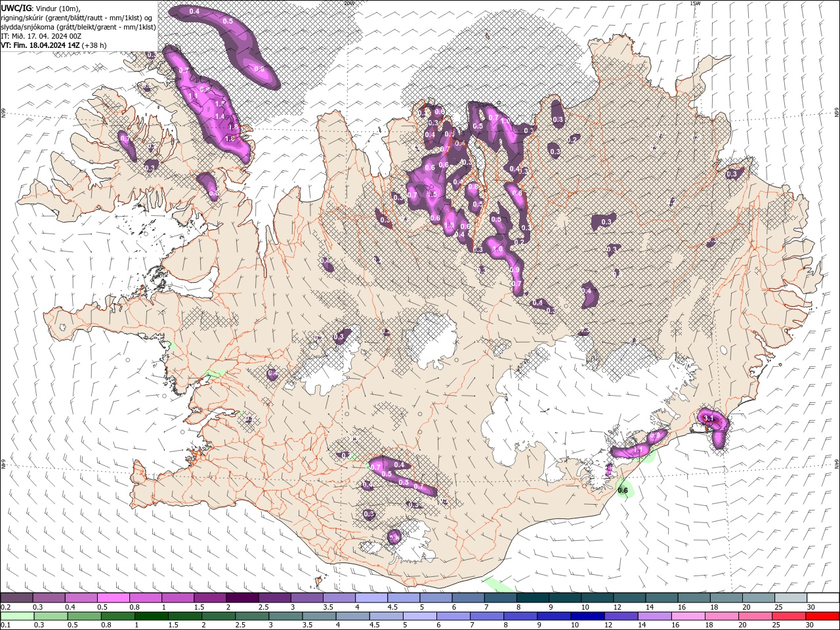Select the bright red 30 swatch in the lower legend row
The width and height of the screenshot is (840, 630).
click(823, 616)
